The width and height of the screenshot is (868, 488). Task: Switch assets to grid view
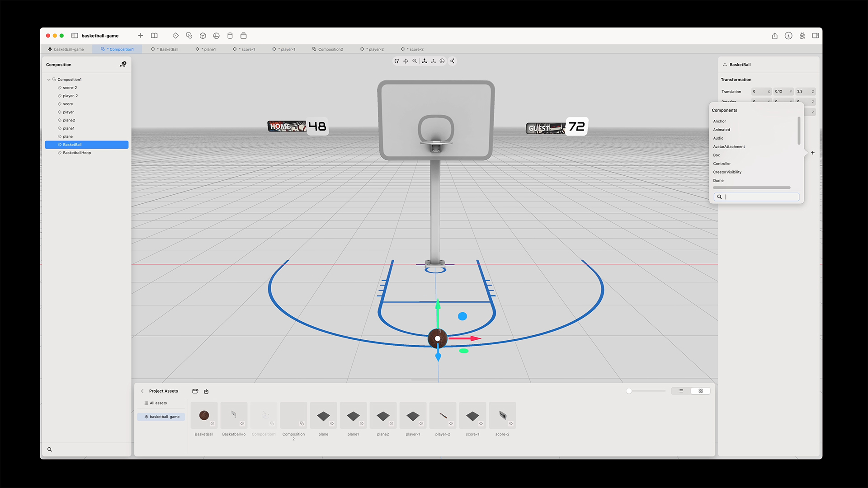pos(701,391)
